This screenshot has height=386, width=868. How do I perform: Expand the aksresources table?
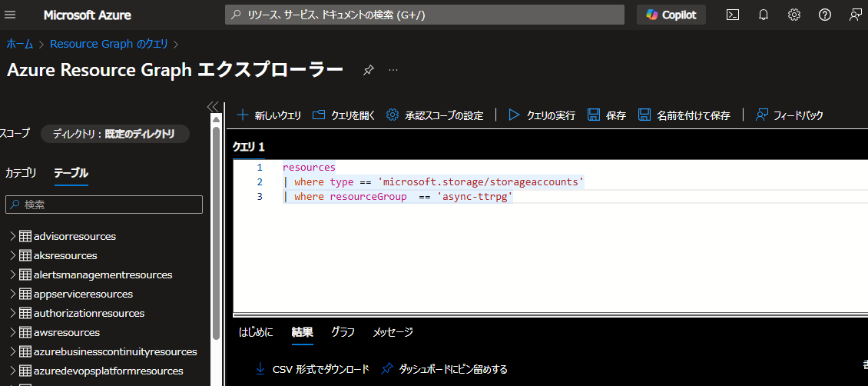(x=13, y=256)
